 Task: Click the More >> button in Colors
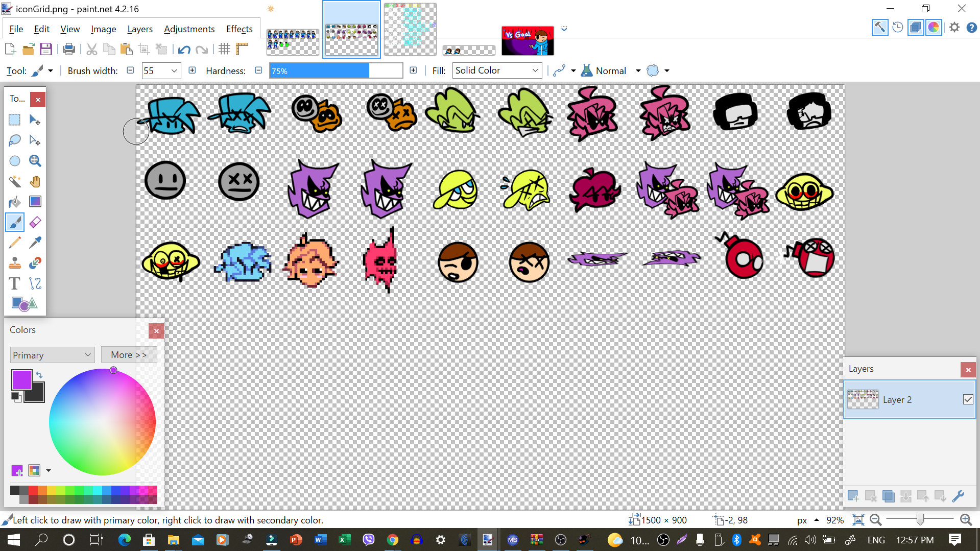[x=129, y=355]
